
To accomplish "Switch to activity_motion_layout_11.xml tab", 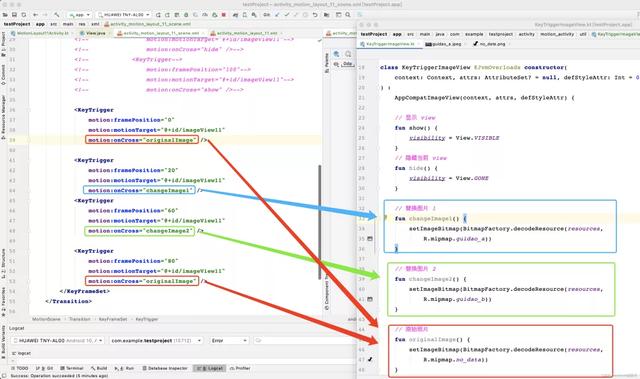I will point(245,33).
